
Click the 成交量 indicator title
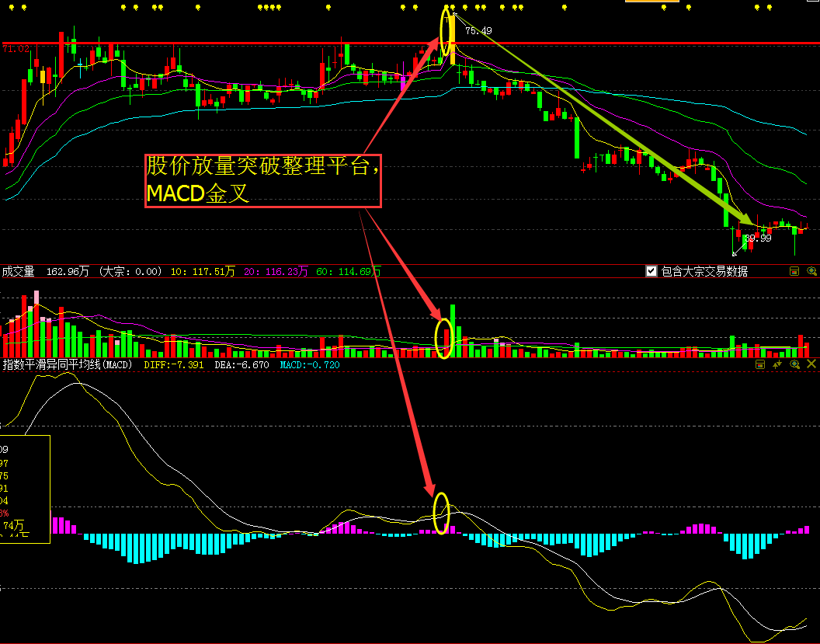(x=18, y=271)
